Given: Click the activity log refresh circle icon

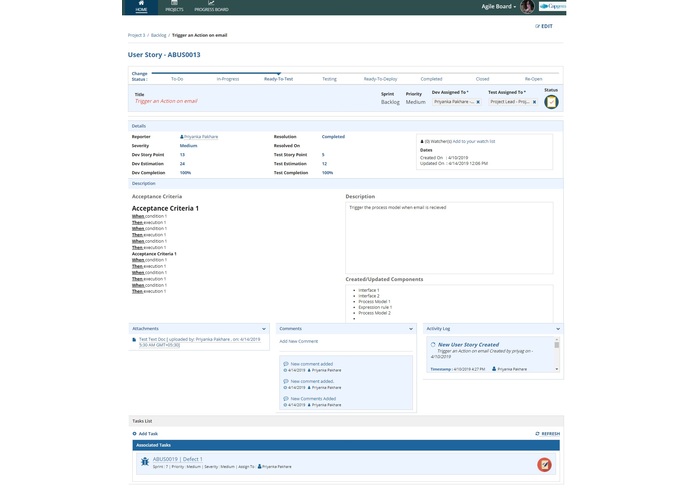Looking at the screenshot, I should coord(433,344).
